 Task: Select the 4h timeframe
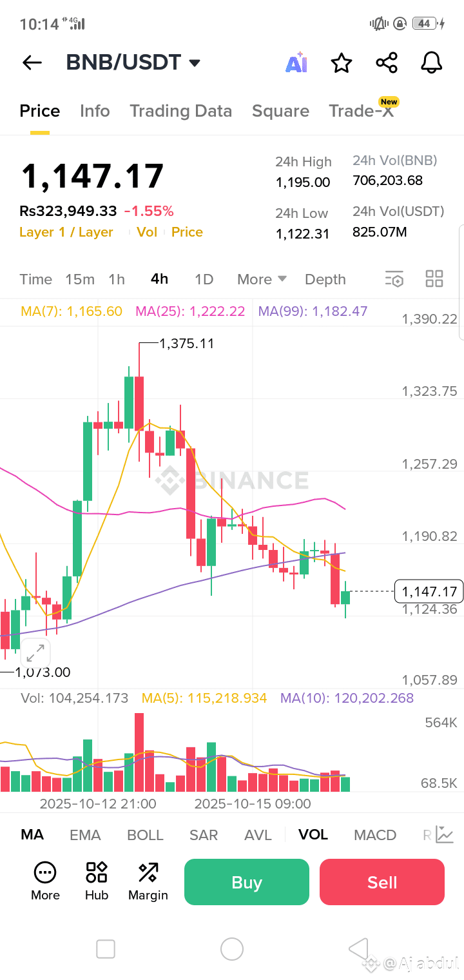(159, 279)
